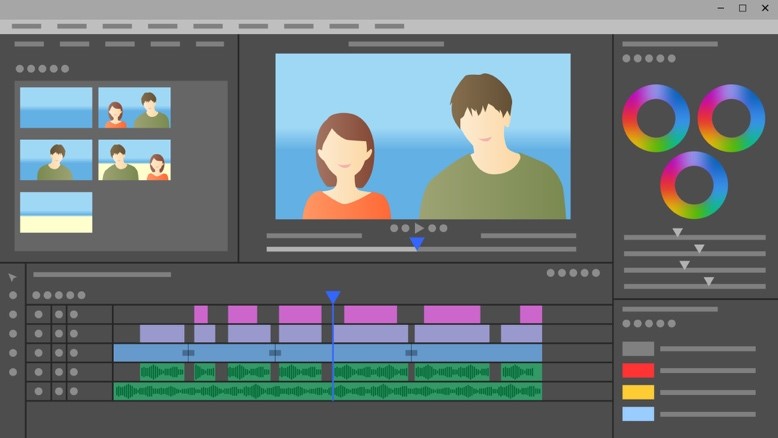Open the last menu in the menu bar
The height and width of the screenshot is (438, 778).
pos(389,26)
